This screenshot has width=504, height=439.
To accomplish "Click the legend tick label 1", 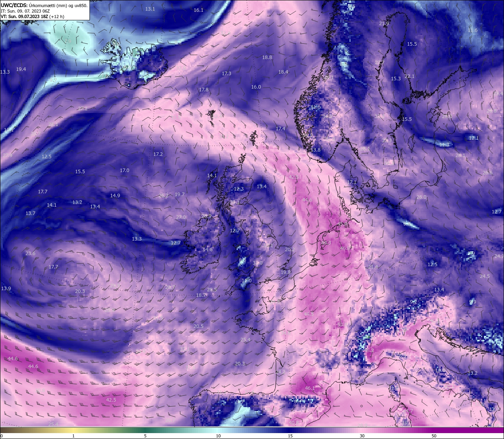I will [73, 436].
